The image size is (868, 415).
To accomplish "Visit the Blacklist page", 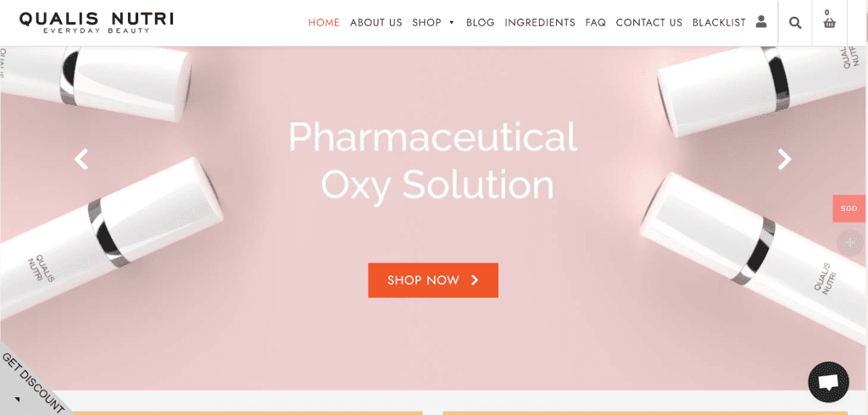I will 719,23.
